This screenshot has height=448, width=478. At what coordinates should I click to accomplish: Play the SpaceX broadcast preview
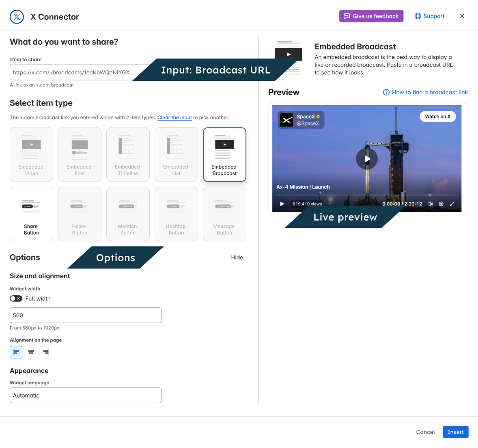[x=367, y=159]
